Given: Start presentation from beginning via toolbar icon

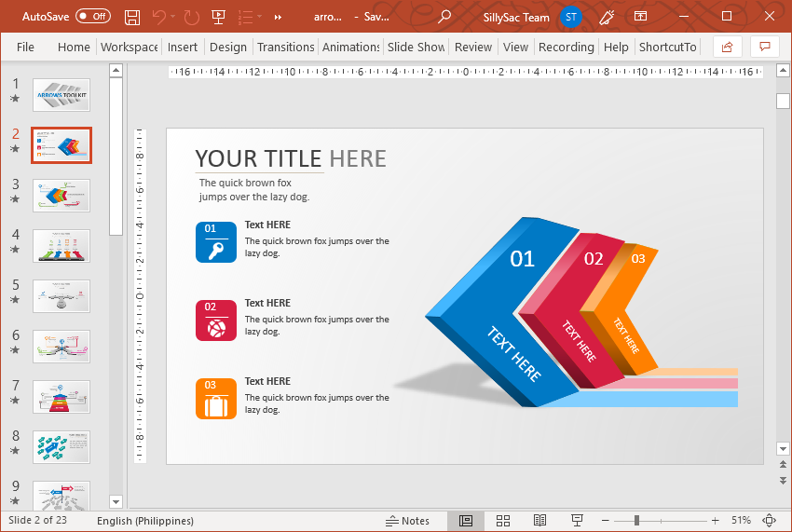Looking at the screenshot, I should (218, 17).
